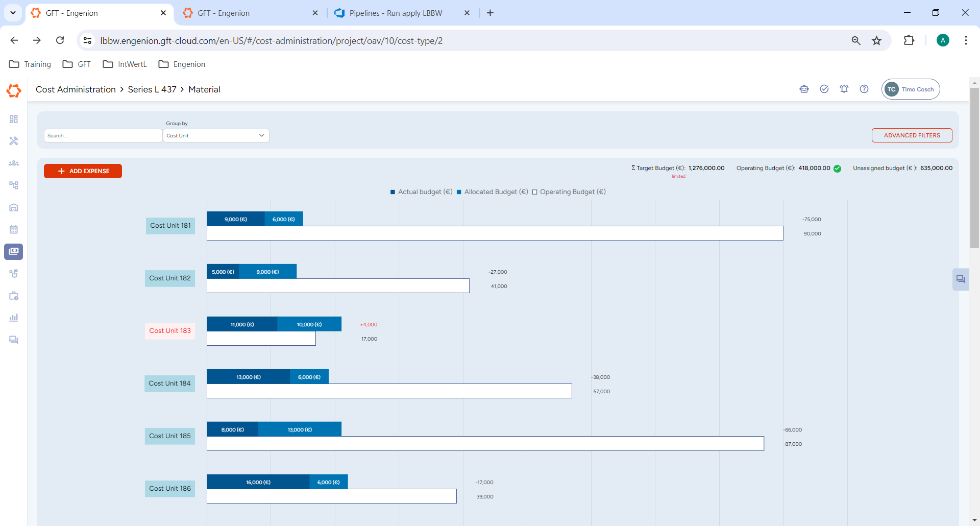The width and height of the screenshot is (980, 526).
Task: Click the Target Budget value 1,276,000.00
Action: [x=706, y=168]
